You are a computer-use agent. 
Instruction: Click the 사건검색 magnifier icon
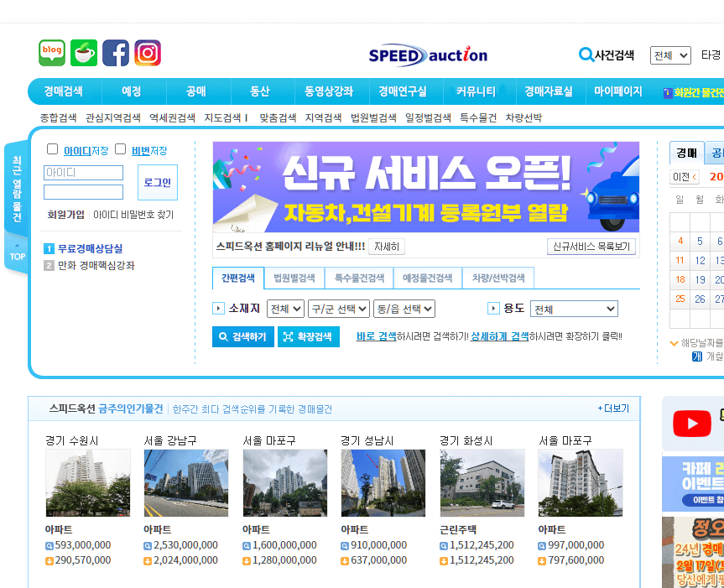[x=587, y=54]
